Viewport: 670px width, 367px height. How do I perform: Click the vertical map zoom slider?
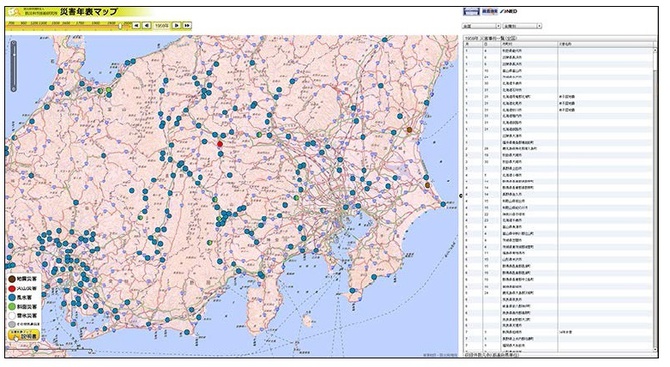coord(14,65)
